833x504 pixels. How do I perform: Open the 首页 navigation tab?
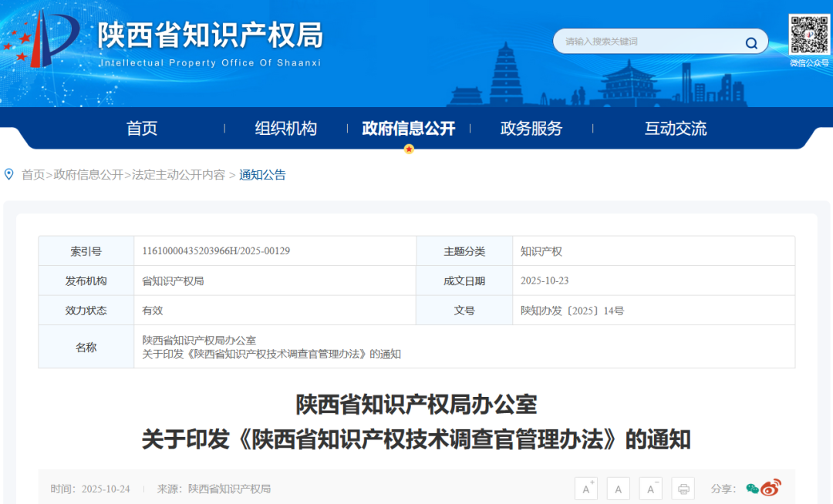click(142, 129)
